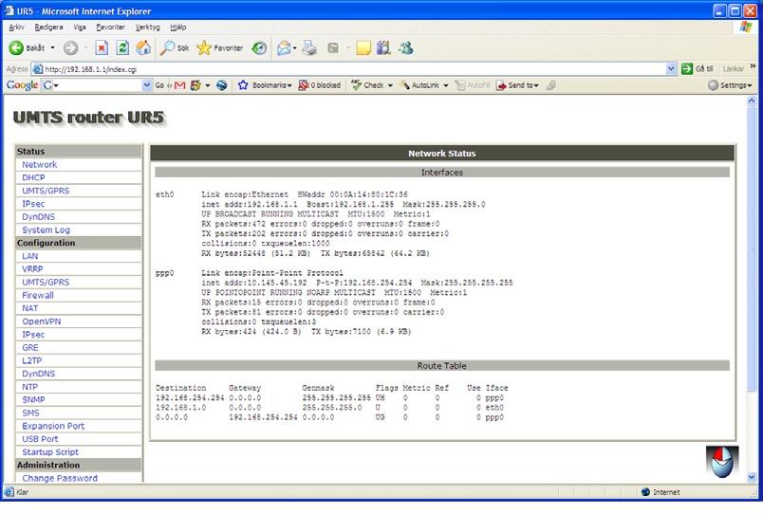Open the GRE configuration link
The image size is (763, 532).
pyautogui.click(x=29, y=347)
